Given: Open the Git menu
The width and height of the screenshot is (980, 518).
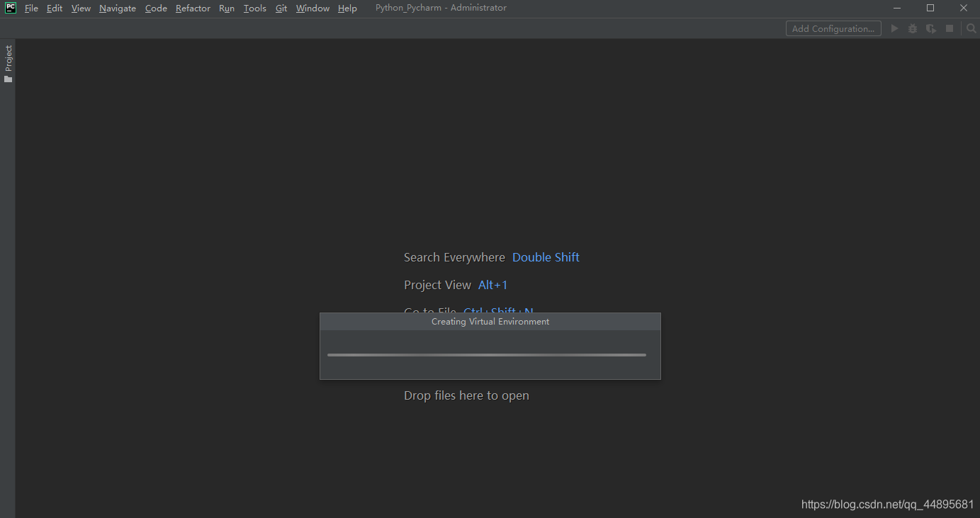Looking at the screenshot, I should (x=281, y=9).
